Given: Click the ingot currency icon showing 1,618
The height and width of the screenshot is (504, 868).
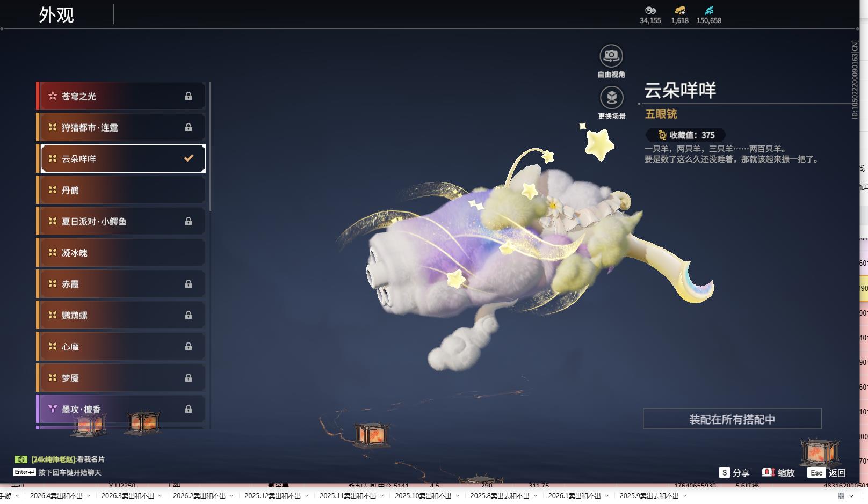Looking at the screenshot, I should click(x=679, y=11).
